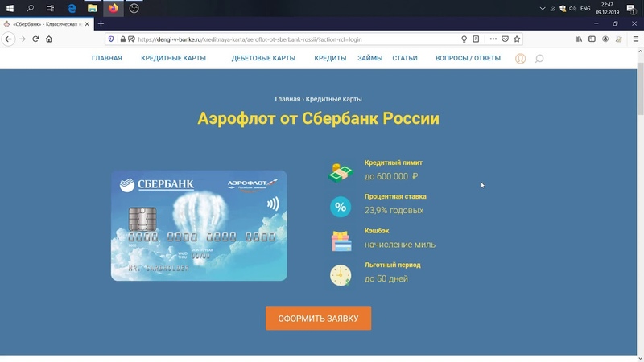Toggle reader view icon in address bar
Image resolution: width=644 pixels, height=362 pixels.
(x=476, y=39)
